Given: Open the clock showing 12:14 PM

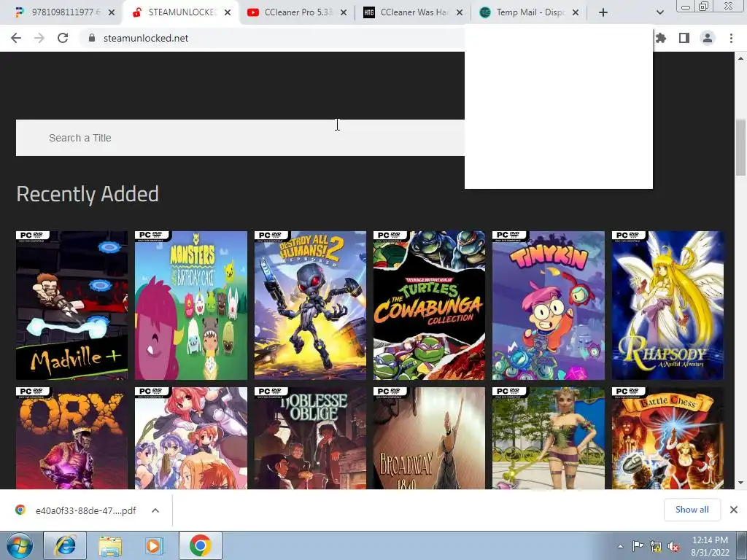Looking at the screenshot, I should pyautogui.click(x=711, y=546).
